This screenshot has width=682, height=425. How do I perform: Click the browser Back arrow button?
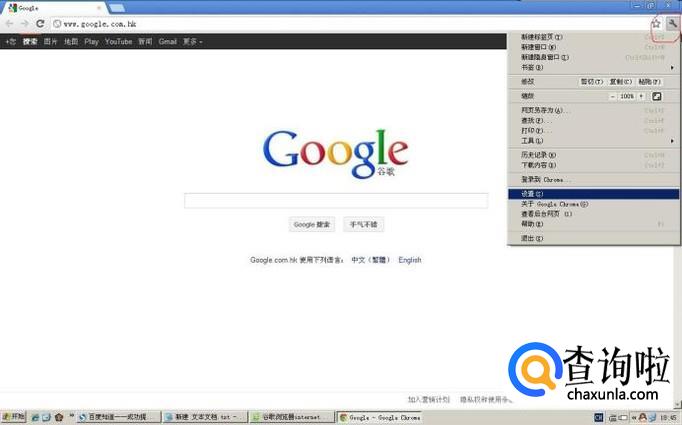click(9, 23)
